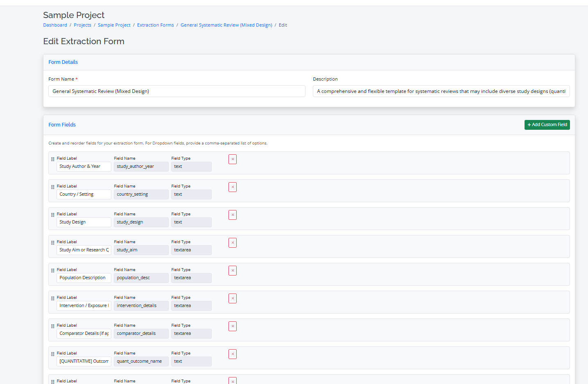Click delete icon for Study Design field
The height and width of the screenshot is (384, 588).
point(233,215)
